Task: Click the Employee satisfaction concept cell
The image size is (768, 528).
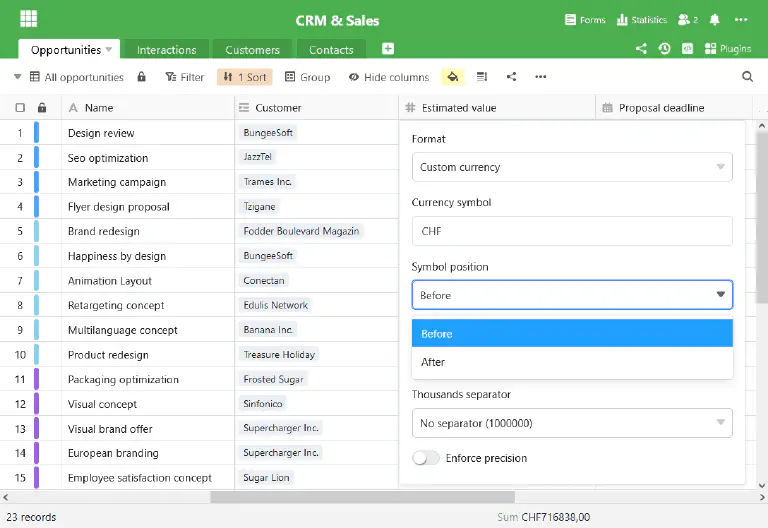Action: pyautogui.click(x=148, y=478)
